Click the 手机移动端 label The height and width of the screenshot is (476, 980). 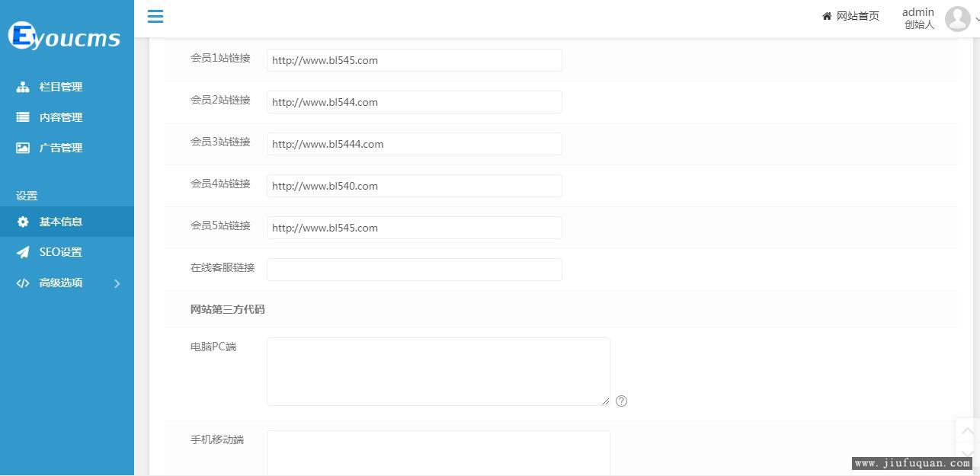217,439
